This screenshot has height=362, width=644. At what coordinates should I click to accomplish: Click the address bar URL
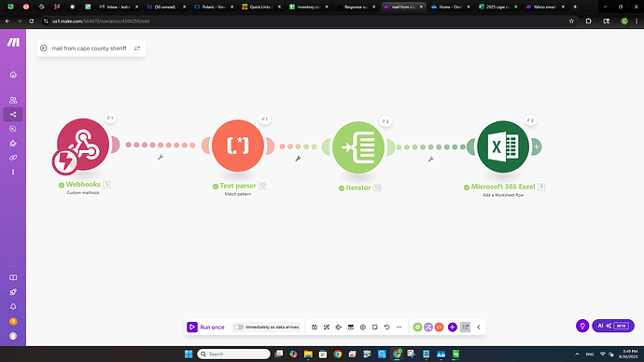(101, 21)
